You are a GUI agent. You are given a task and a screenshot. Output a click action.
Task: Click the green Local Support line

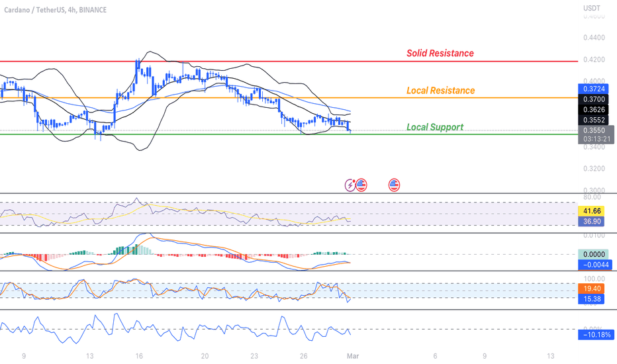(289, 134)
